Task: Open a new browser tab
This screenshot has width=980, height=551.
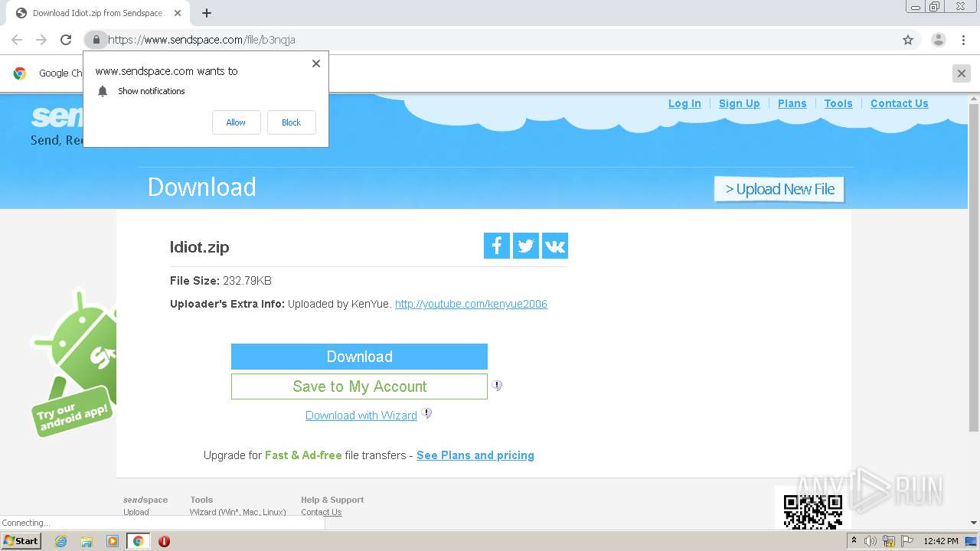Action: pos(207,13)
